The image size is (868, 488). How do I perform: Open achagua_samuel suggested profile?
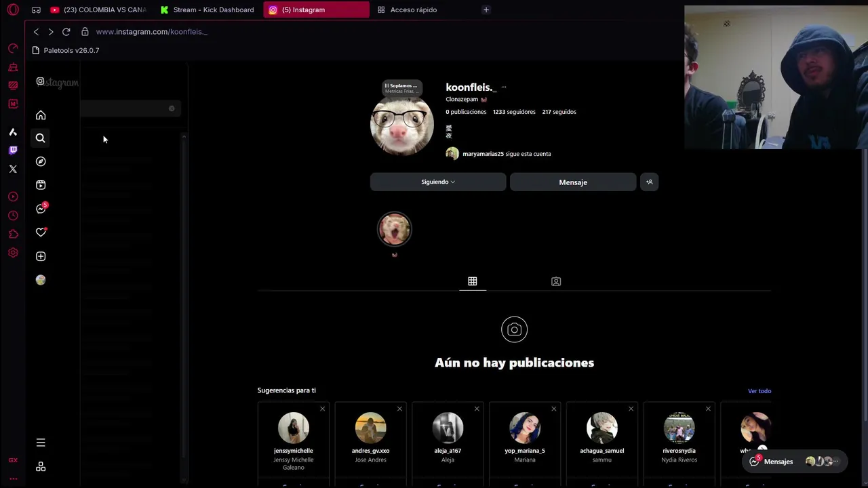[602, 451]
